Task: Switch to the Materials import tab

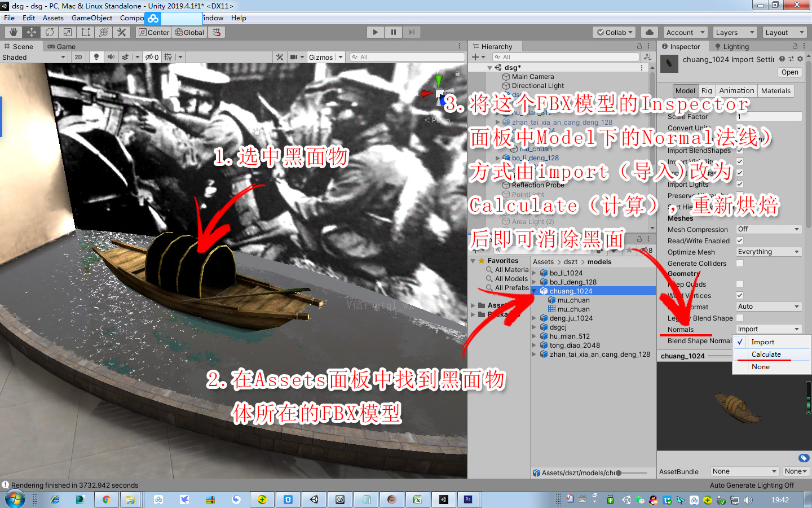Action: coord(776,91)
